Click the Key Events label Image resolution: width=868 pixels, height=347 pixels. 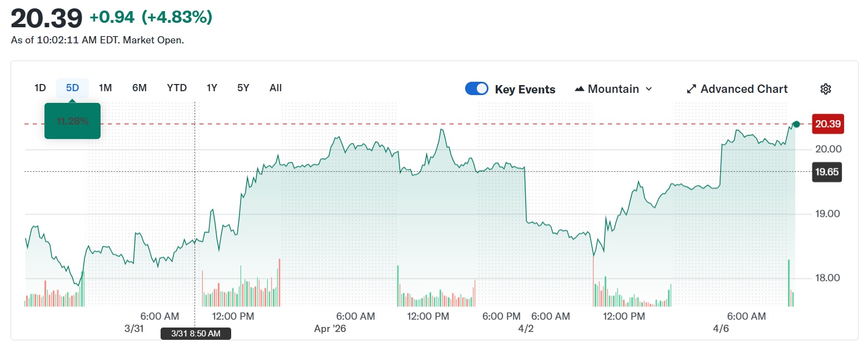pyautogui.click(x=525, y=90)
